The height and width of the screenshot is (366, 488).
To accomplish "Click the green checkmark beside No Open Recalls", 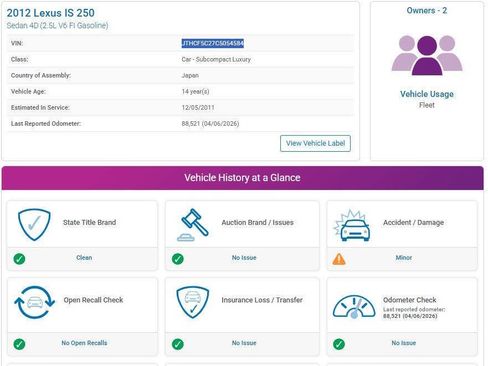I will pos(19,344).
